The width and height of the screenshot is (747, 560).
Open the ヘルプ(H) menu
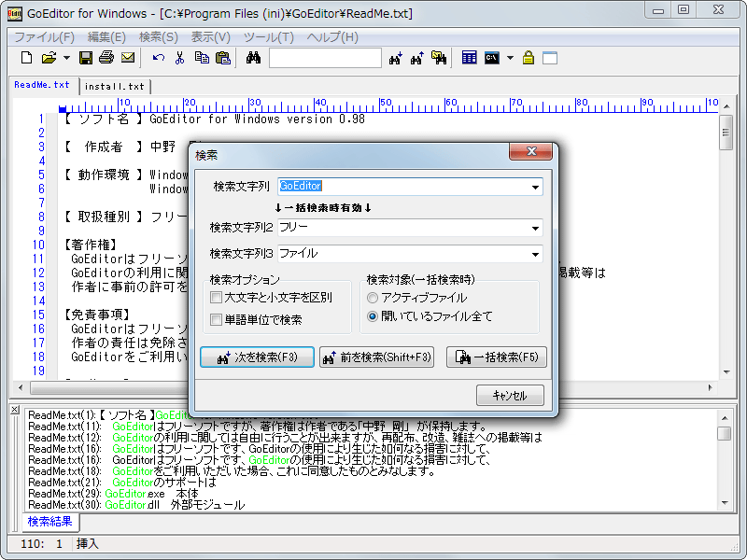(x=332, y=37)
